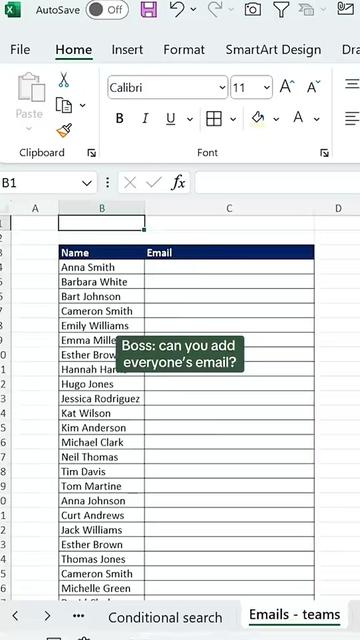360x640 pixels.
Task: Click the Name header cell
Action: click(102, 253)
